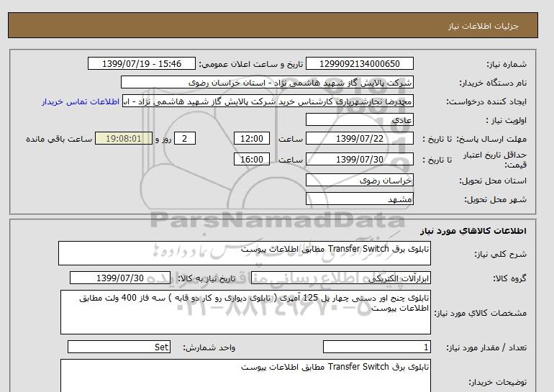Click the 12:00 response deadline time field

click(253, 139)
